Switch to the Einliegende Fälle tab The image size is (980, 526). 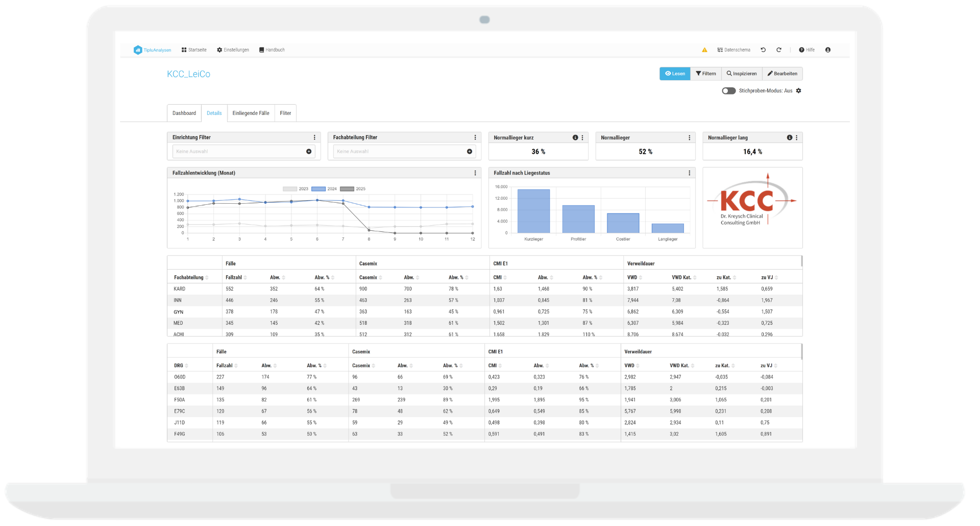[x=251, y=113]
